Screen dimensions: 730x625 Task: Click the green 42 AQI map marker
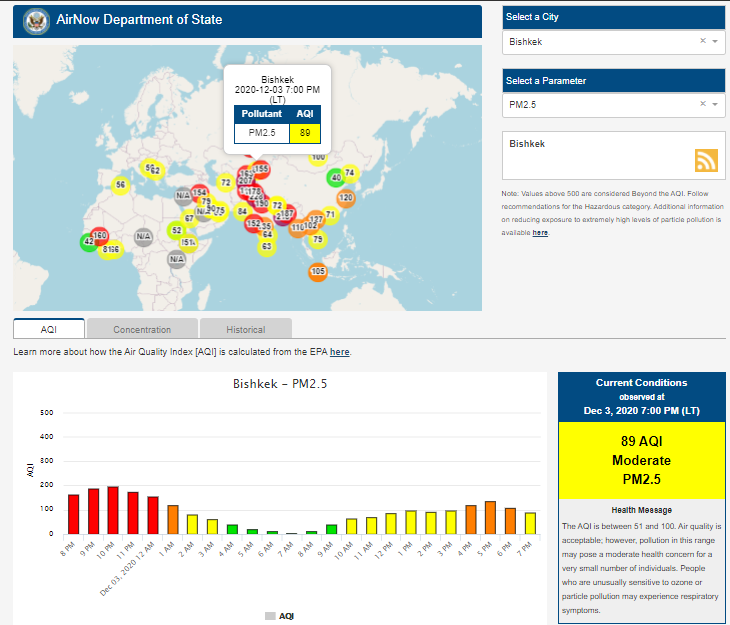(x=89, y=242)
